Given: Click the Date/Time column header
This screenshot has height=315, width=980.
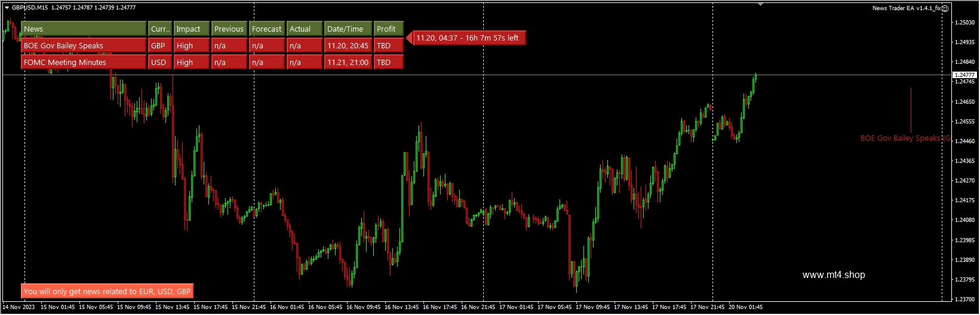Looking at the screenshot, I should coord(348,29).
